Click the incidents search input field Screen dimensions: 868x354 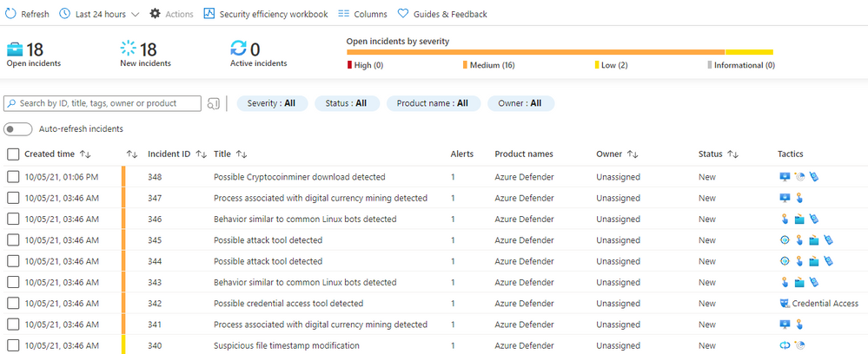point(103,103)
